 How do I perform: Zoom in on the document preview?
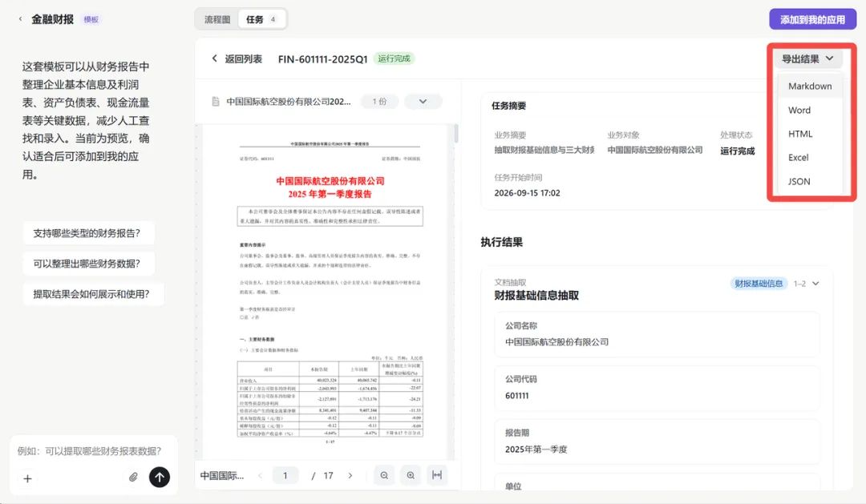[x=411, y=475]
